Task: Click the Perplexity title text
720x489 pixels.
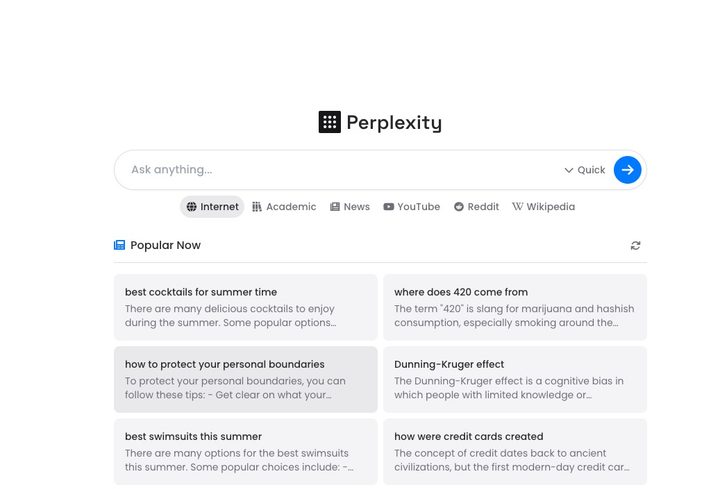Action: click(394, 123)
